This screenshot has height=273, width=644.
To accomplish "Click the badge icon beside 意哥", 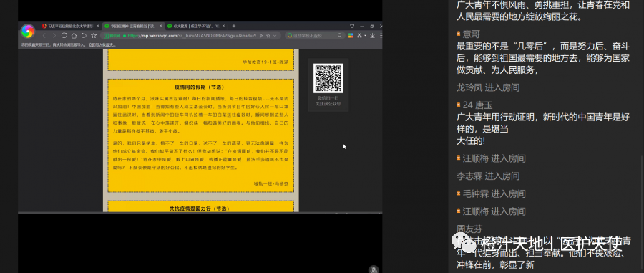I will [459, 34].
